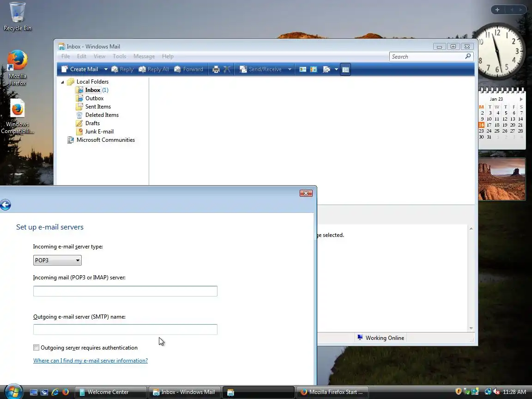Click preview pane scrollbar up arrow

471,229
